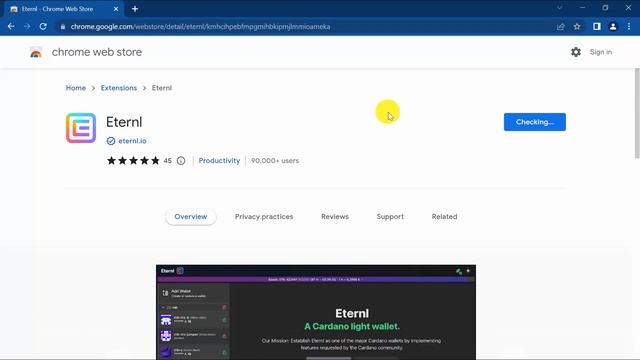Open a new browser tab
The image size is (640, 360).
click(x=135, y=9)
